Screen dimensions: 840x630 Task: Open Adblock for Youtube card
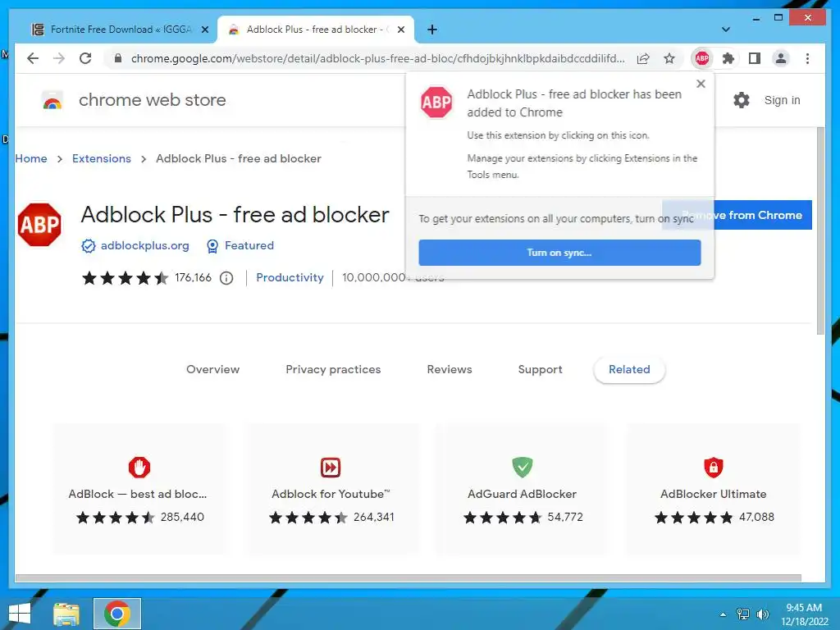coord(331,489)
